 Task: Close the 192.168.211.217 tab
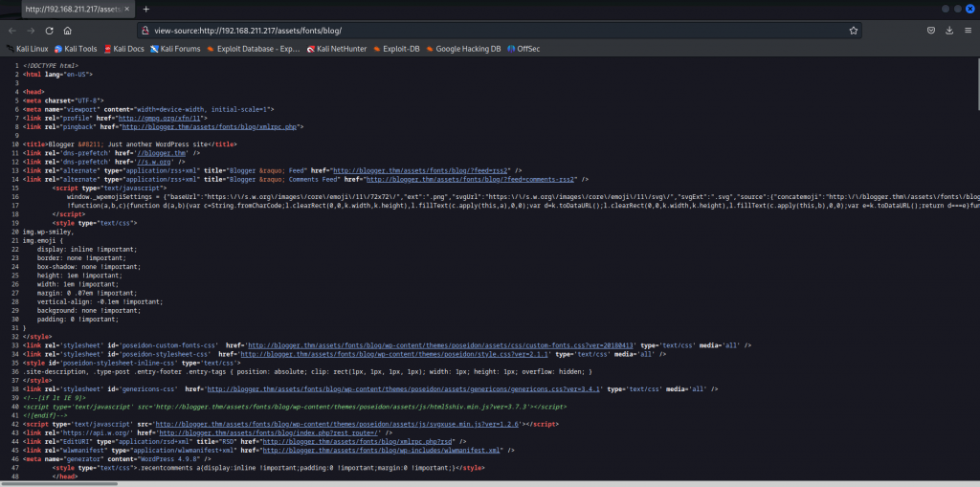[x=129, y=10]
